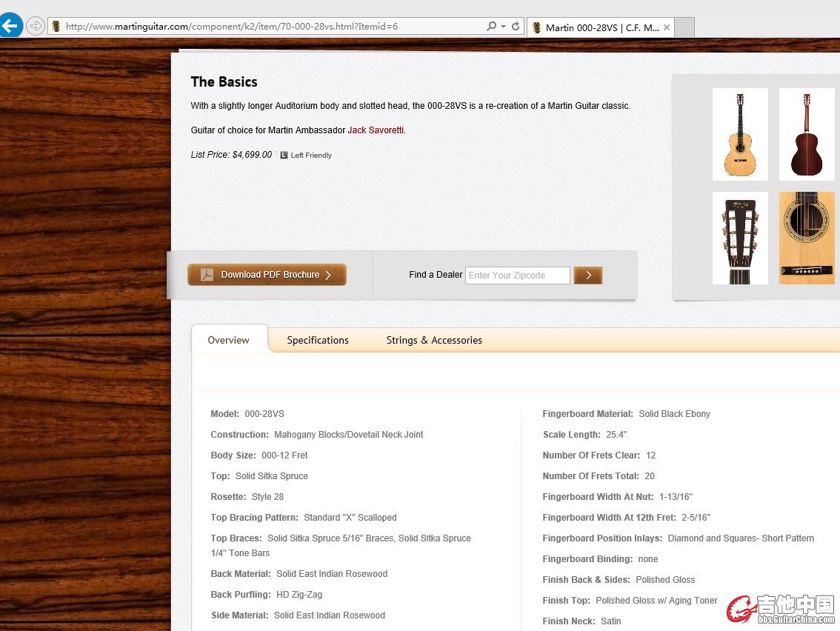
Task: Select the Overview tab
Action: tap(228, 340)
